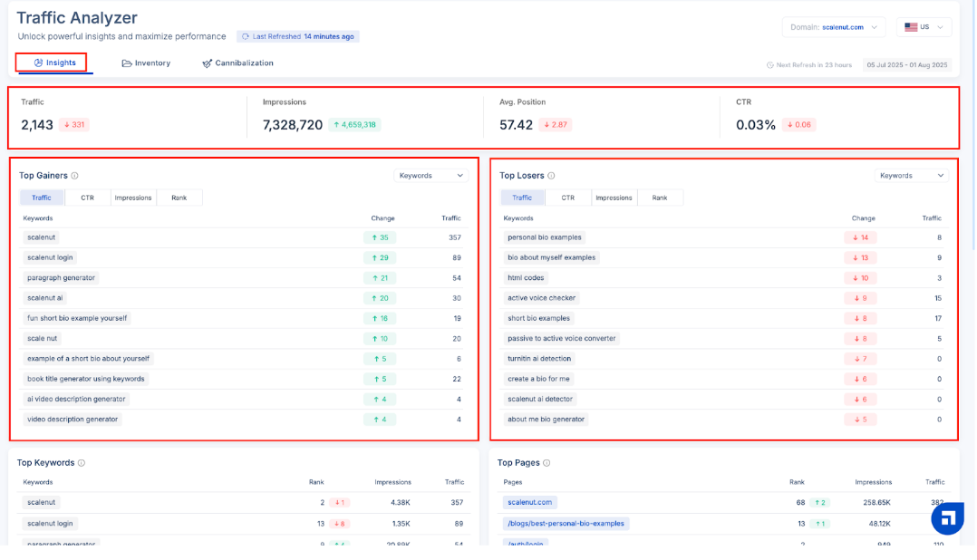
Task: Select Impressions in Top Gainers
Action: [133, 198]
